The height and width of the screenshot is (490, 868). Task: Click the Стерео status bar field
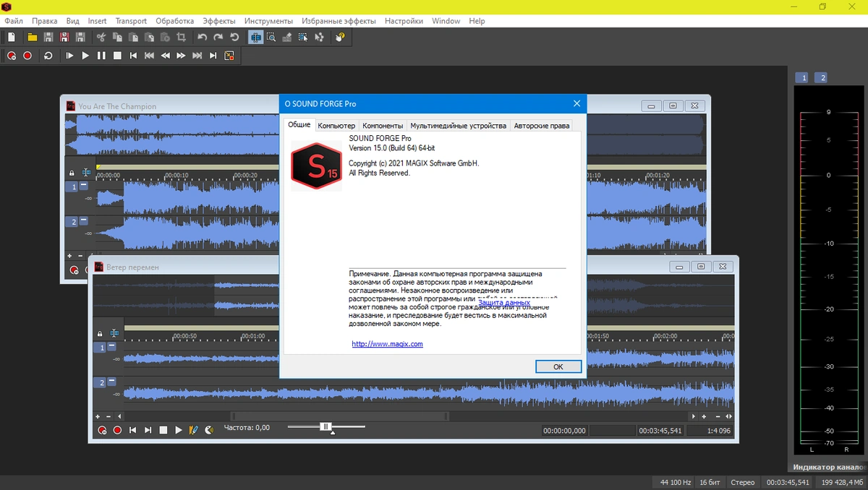coord(742,482)
